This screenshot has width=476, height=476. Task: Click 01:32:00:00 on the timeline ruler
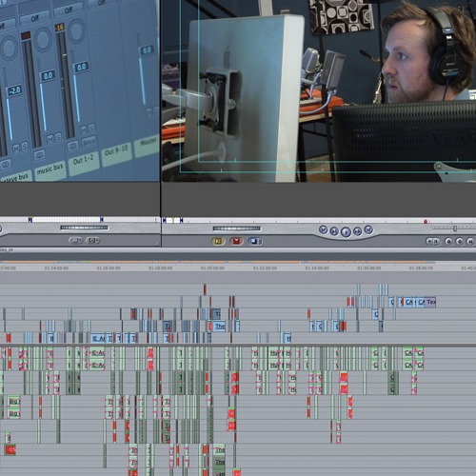[x=265, y=268]
